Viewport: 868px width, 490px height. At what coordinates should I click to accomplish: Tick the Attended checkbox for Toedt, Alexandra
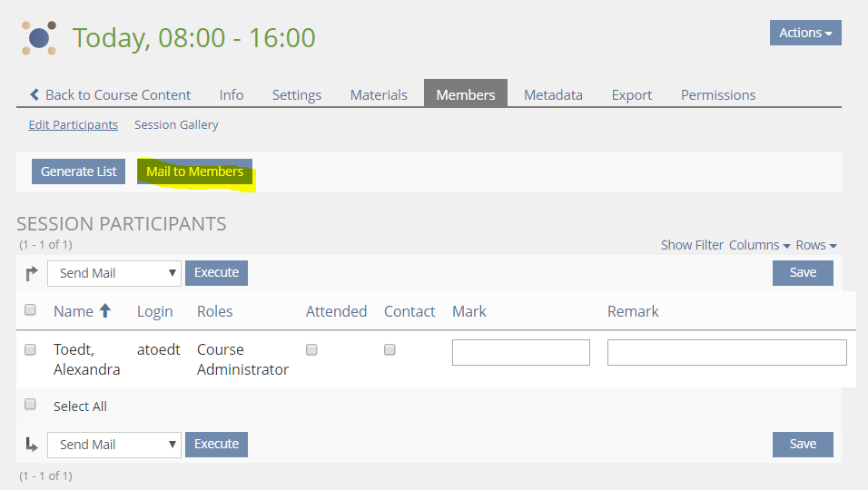311,349
